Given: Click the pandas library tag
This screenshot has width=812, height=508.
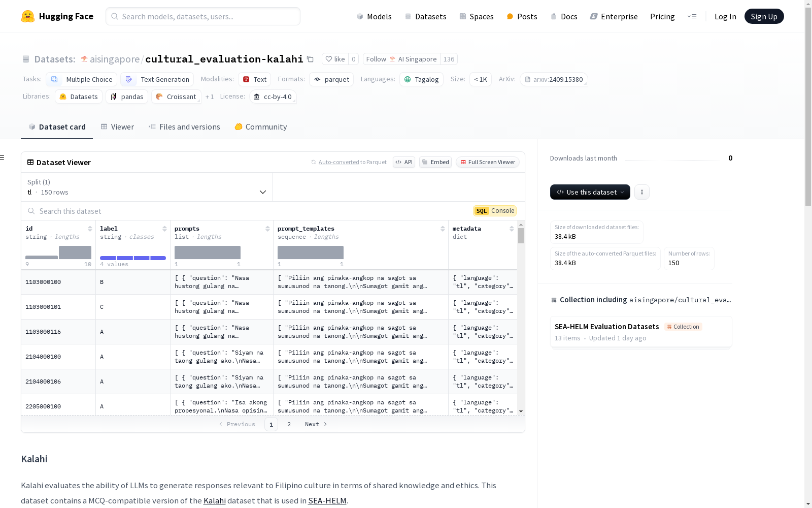Looking at the screenshot, I should click(x=127, y=97).
